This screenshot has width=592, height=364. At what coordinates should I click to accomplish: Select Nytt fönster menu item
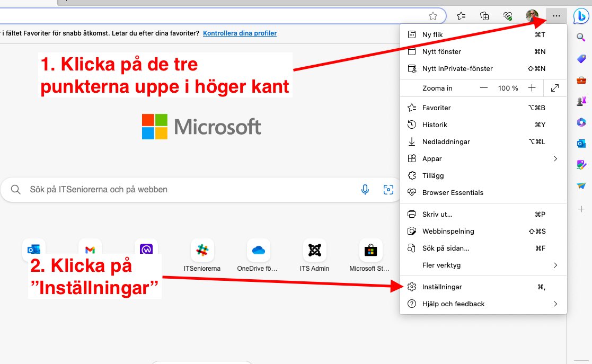483,51
